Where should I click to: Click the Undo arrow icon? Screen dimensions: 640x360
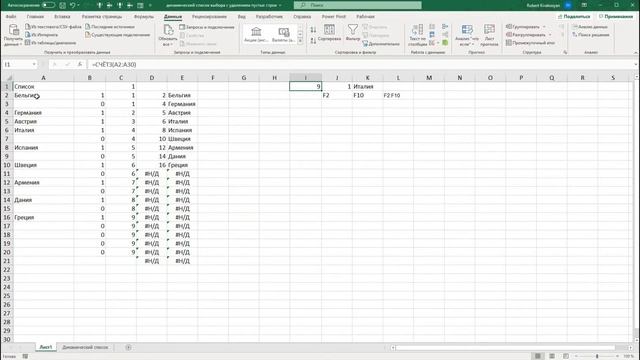(x=72, y=5)
